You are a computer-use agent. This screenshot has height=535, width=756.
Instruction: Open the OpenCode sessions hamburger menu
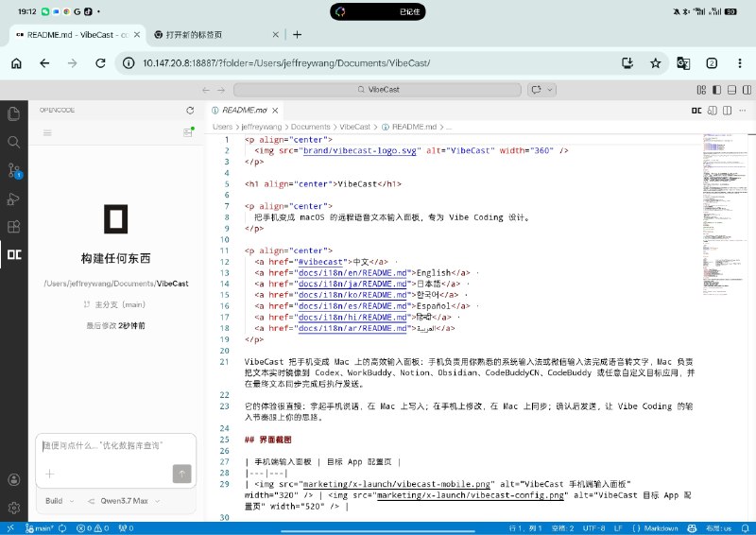[47, 132]
